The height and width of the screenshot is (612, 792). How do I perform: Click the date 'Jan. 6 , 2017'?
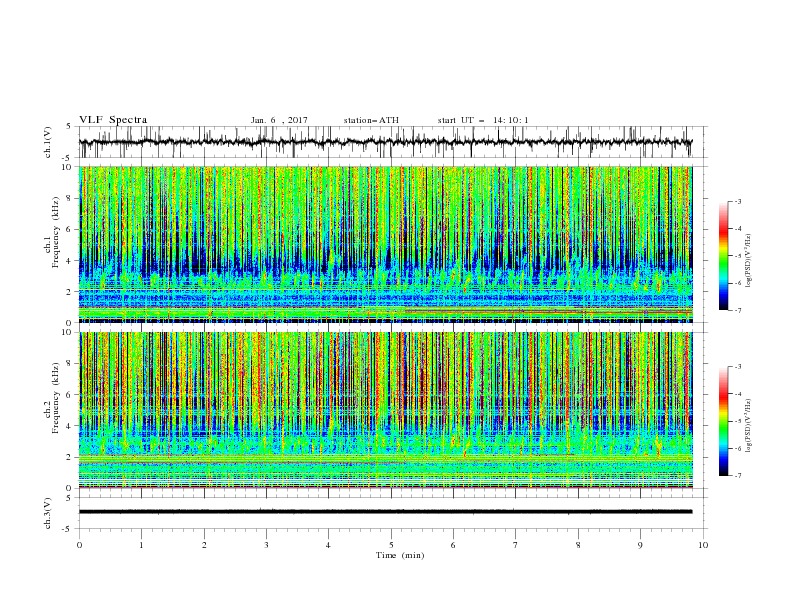click(279, 120)
